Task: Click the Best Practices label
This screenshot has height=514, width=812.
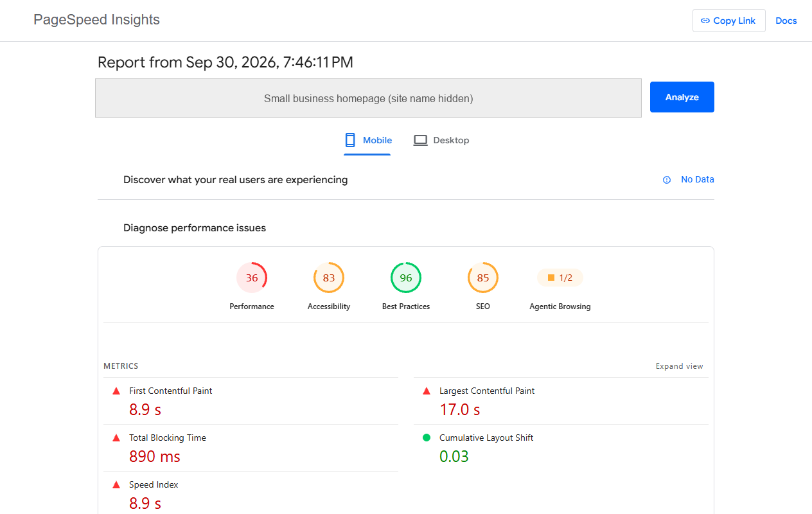Action: pyautogui.click(x=406, y=306)
